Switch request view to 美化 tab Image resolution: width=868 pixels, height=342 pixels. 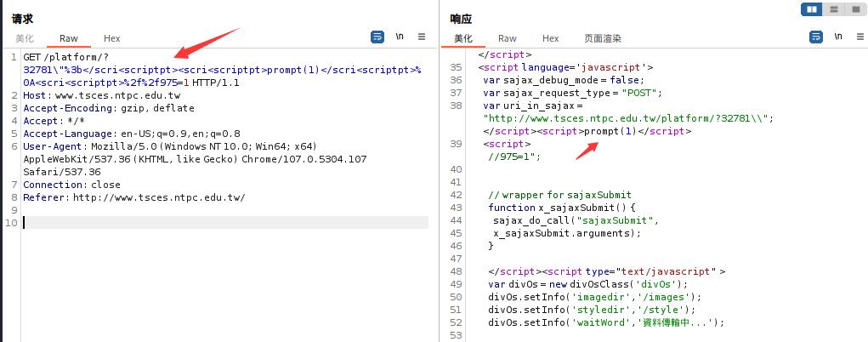[x=25, y=38]
